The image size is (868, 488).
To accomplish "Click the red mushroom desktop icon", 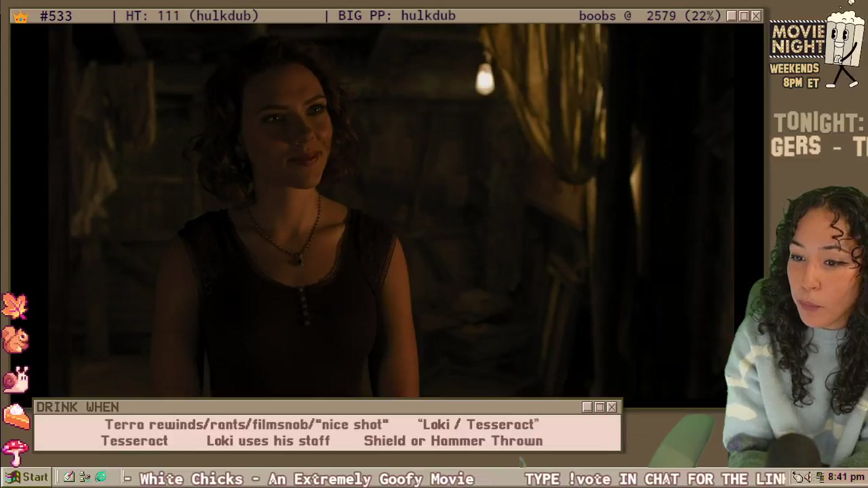I will click(x=15, y=452).
